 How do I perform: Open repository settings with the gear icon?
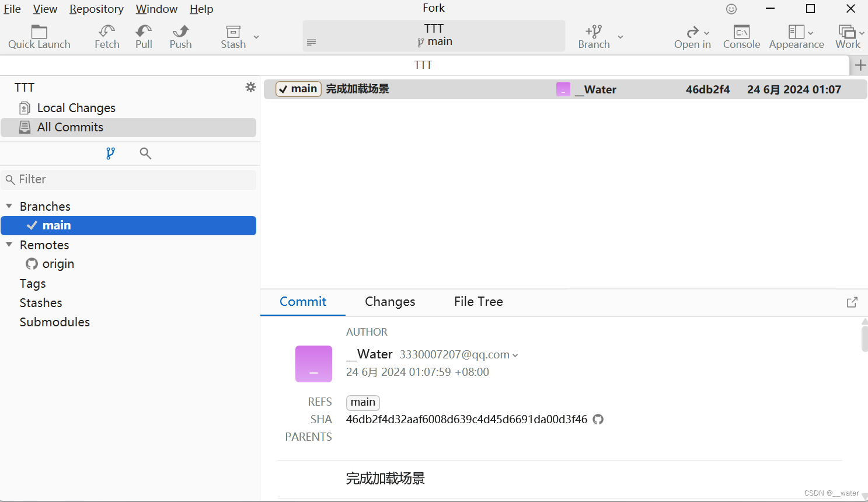[x=250, y=87]
